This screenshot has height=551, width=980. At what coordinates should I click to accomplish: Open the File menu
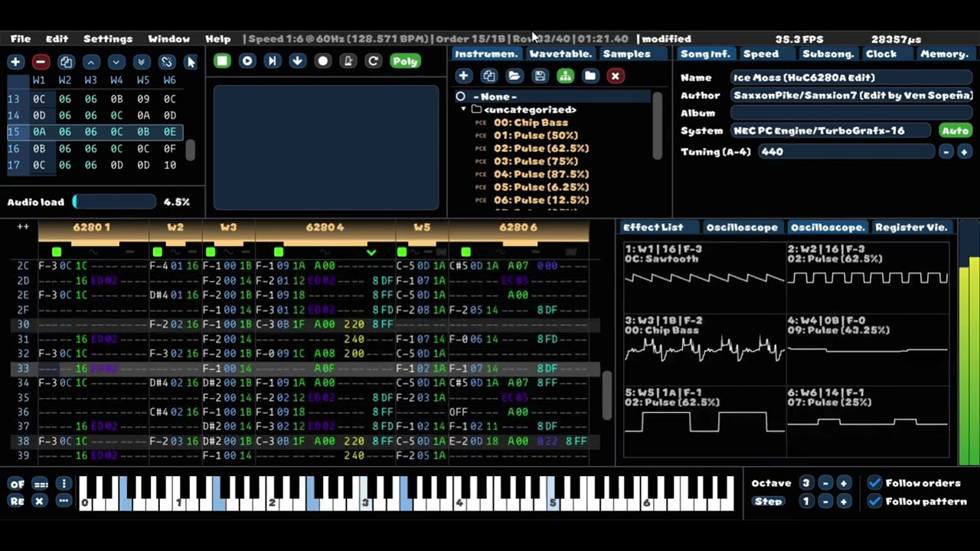[x=21, y=38]
